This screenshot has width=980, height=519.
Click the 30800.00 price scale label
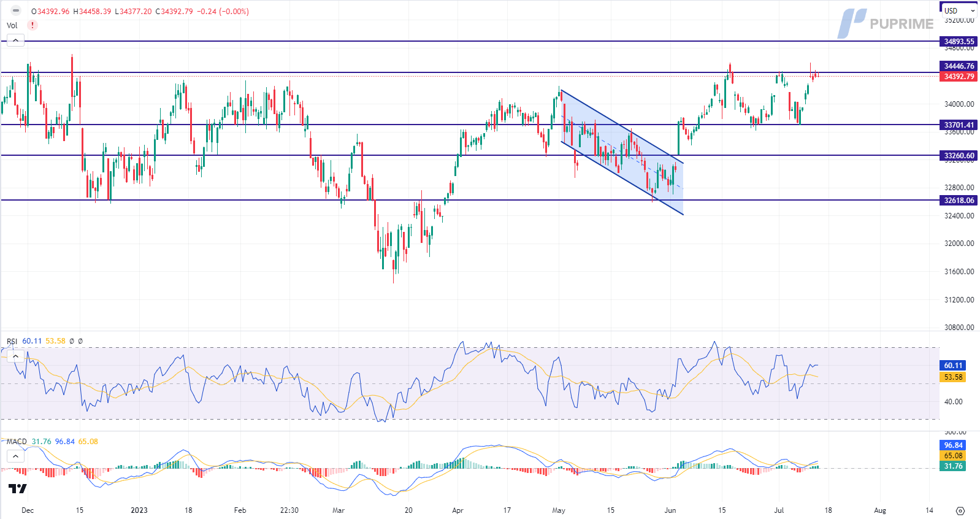[959, 328]
